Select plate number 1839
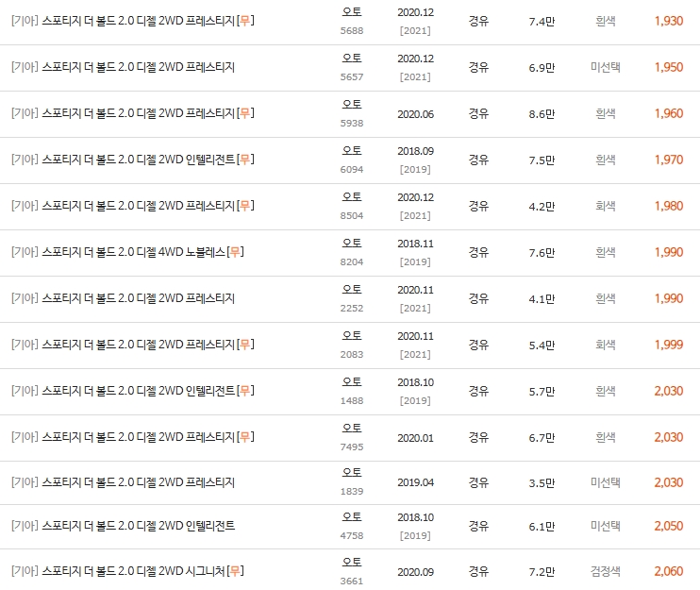 click(352, 491)
